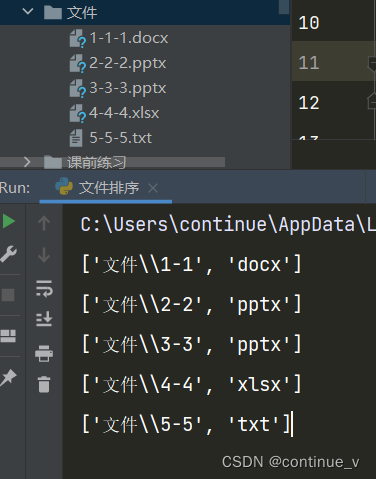Click the 3-3-3.pptx file icon
The height and width of the screenshot is (479, 376).
[x=77, y=88]
